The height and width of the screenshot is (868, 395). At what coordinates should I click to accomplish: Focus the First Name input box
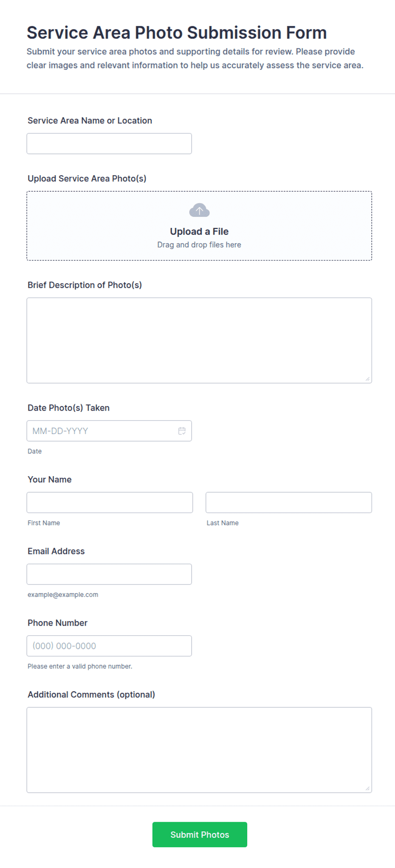coord(110,502)
